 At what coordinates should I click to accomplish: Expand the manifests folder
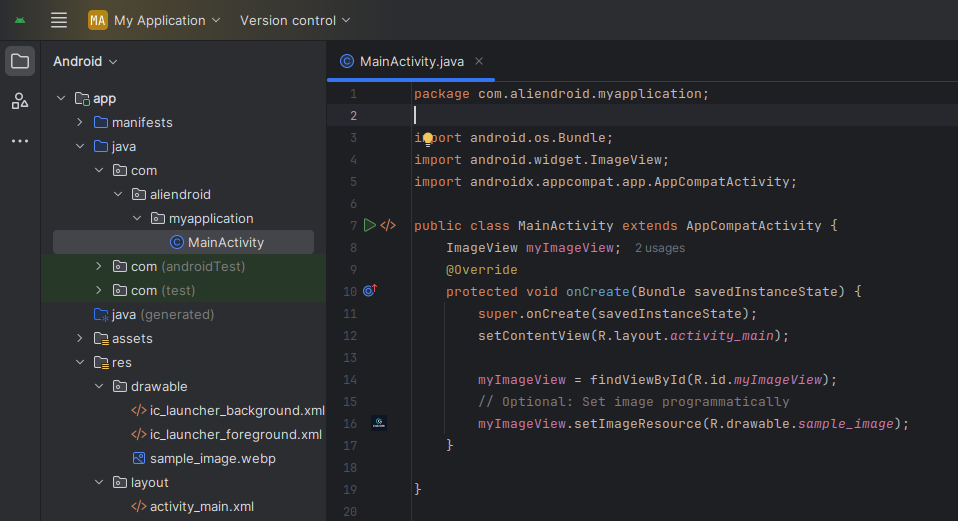(79, 122)
